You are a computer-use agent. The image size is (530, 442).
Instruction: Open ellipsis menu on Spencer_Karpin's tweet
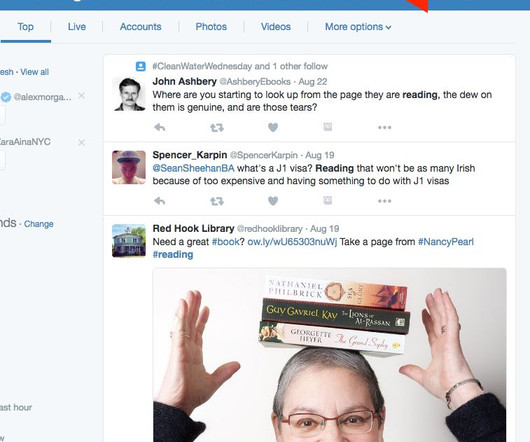coord(384,201)
